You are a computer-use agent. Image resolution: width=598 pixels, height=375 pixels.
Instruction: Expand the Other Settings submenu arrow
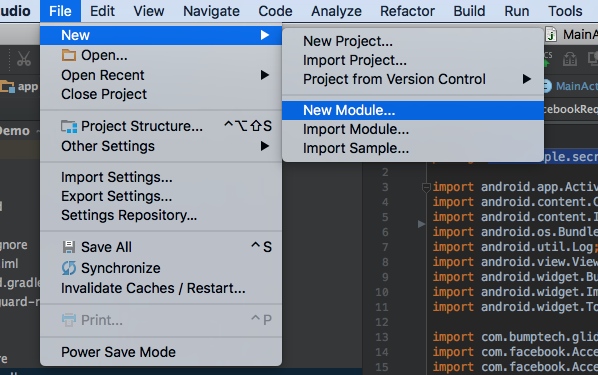[264, 146]
